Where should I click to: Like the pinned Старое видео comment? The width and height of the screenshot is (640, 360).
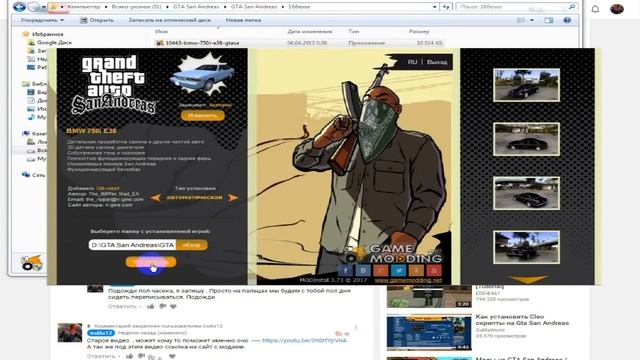pyautogui.click(x=130, y=356)
